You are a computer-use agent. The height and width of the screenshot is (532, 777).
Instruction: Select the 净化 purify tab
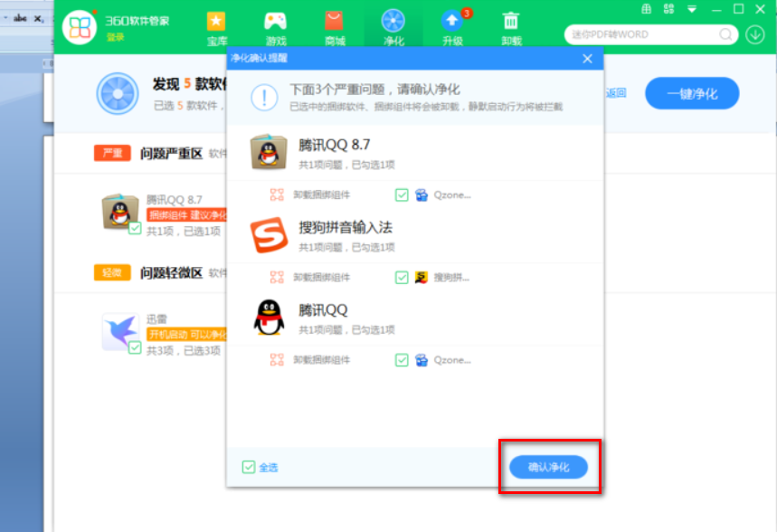[393, 29]
